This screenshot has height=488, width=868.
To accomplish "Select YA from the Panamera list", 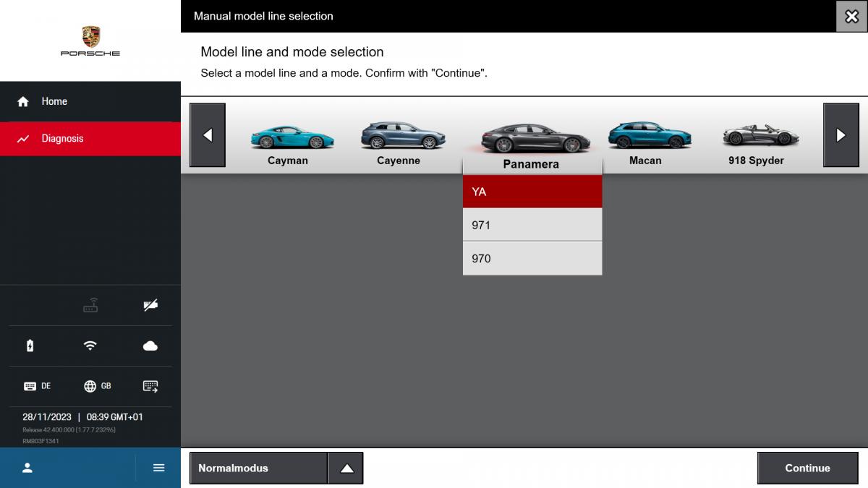I will click(x=532, y=192).
